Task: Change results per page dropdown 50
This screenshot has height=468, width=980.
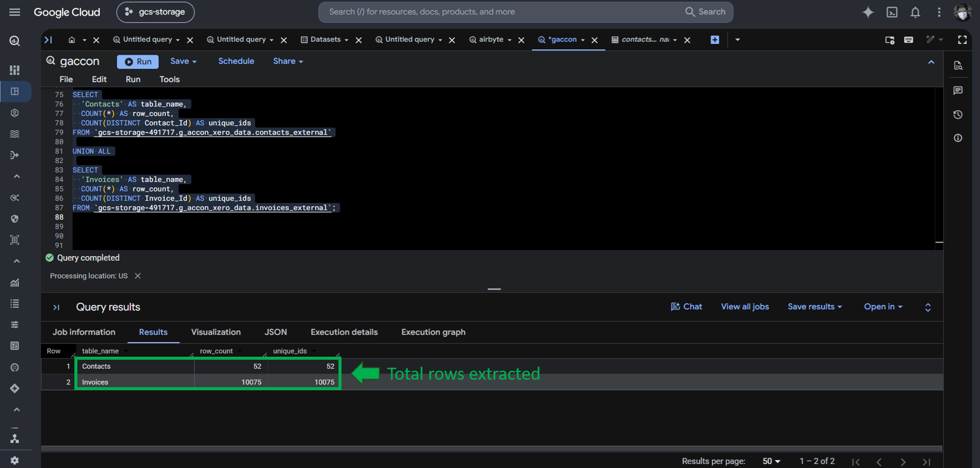Action: 771,461
